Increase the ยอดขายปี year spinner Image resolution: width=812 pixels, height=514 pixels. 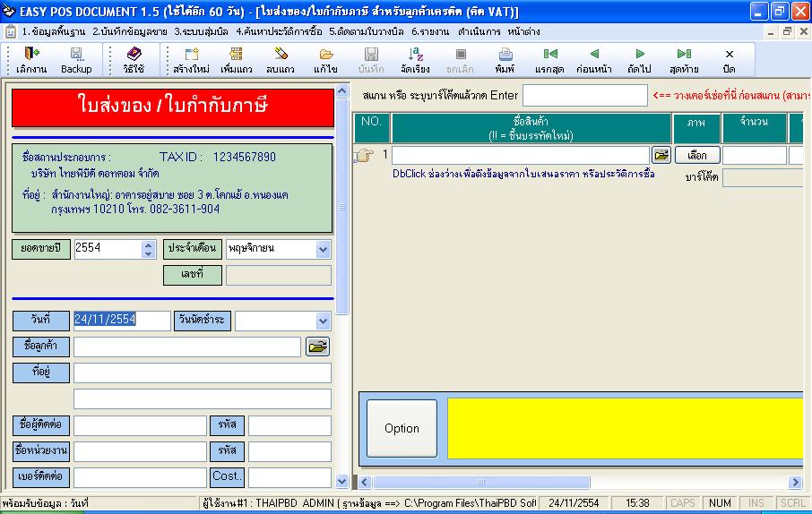pos(149,245)
